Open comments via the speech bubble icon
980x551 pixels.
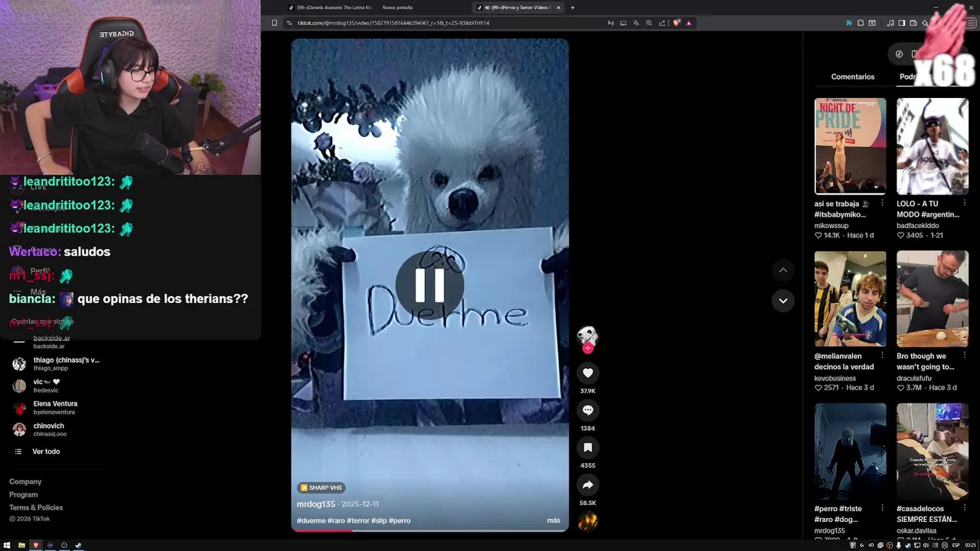click(587, 410)
